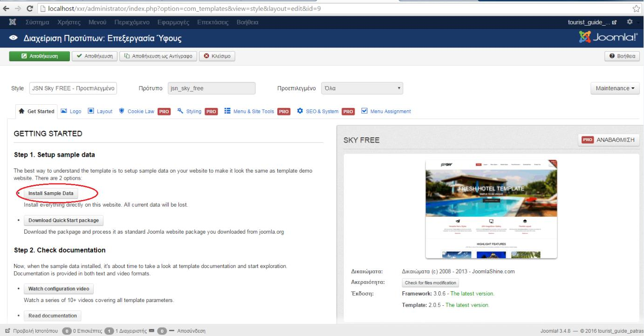Click Read documentation button
The width and height of the screenshot is (644, 336).
[53, 316]
